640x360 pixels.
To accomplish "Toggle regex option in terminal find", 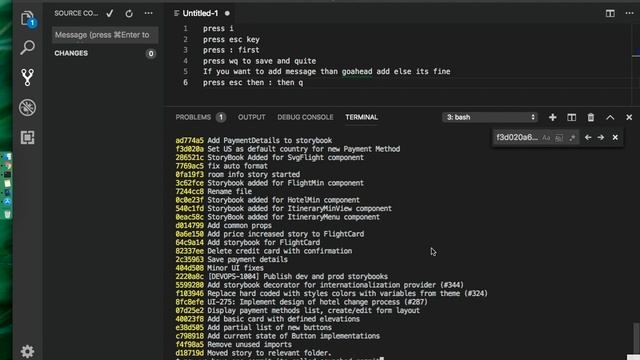I will [x=572, y=138].
